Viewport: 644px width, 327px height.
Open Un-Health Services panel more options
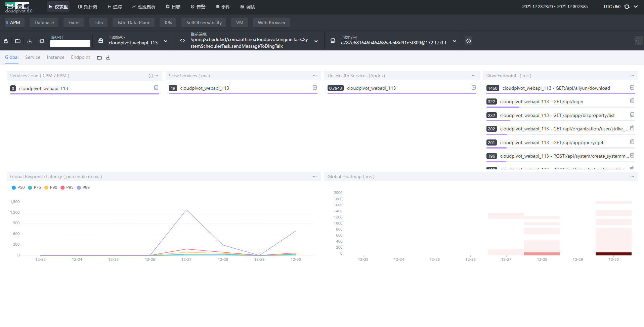coord(474,76)
